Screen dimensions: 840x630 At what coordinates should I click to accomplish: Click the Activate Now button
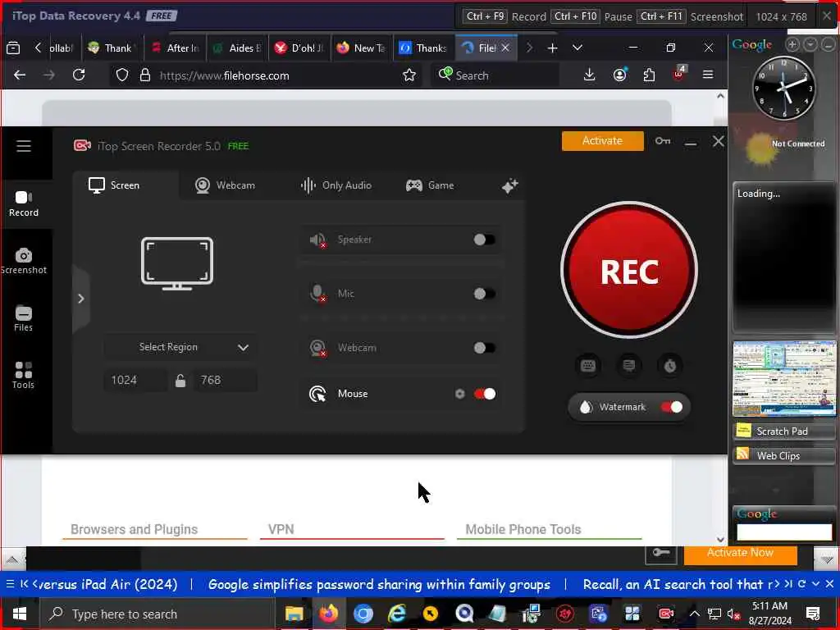tap(741, 554)
